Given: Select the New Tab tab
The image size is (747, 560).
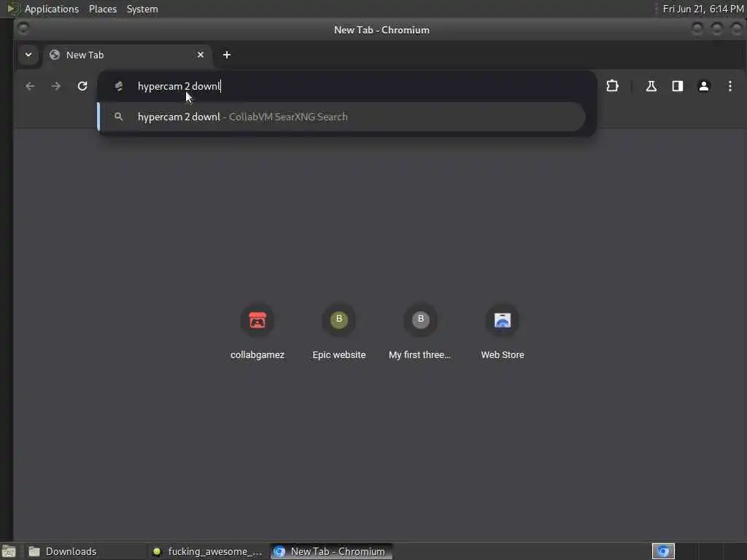Looking at the screenshot, I should 127,55.
